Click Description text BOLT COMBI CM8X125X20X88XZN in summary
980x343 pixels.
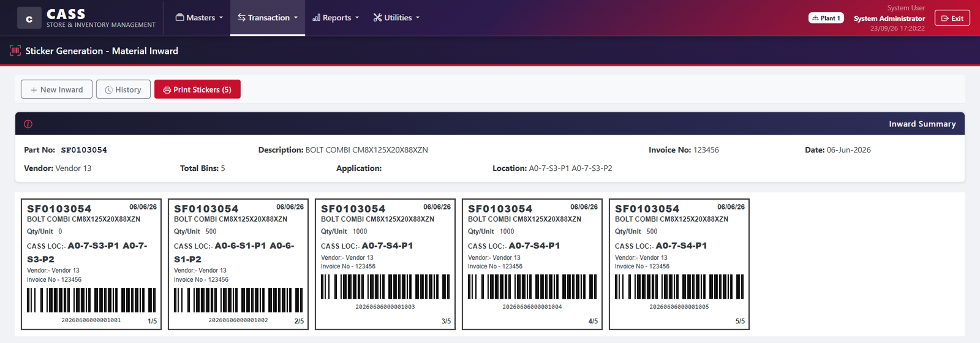(x=367, y=150)
